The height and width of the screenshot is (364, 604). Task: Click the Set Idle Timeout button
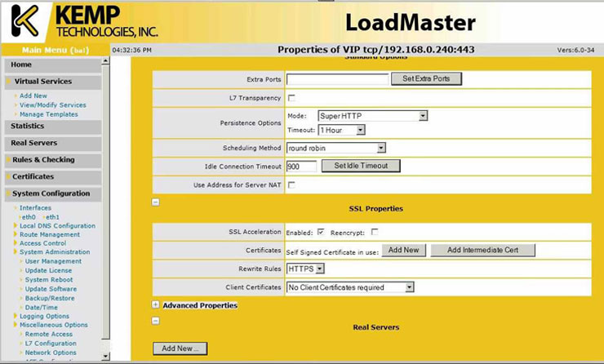(361, 166)
